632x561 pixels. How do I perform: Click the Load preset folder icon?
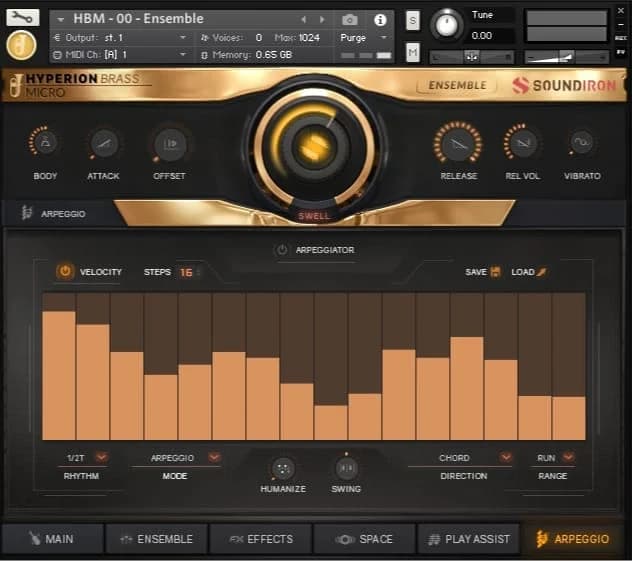click(x=543, y=272)
